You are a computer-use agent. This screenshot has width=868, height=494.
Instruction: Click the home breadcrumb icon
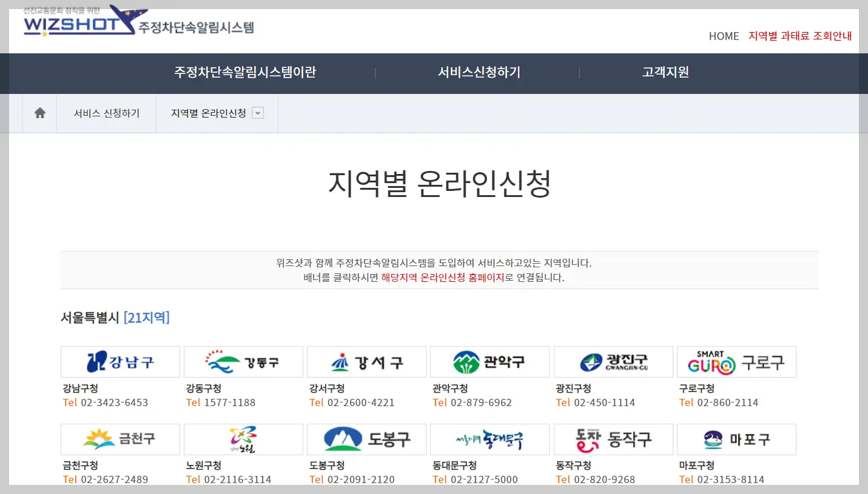click(39, 113)
